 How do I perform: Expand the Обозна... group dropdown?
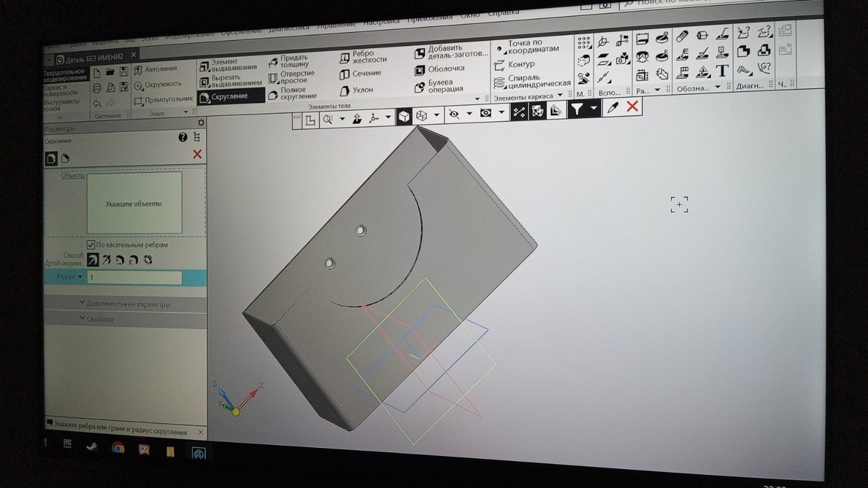(718, 87)
